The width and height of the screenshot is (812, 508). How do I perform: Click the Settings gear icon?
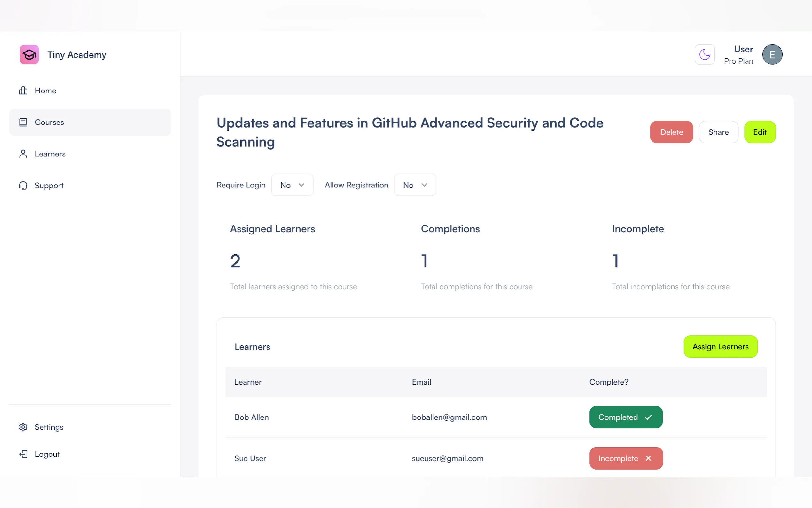coord(23,427)
